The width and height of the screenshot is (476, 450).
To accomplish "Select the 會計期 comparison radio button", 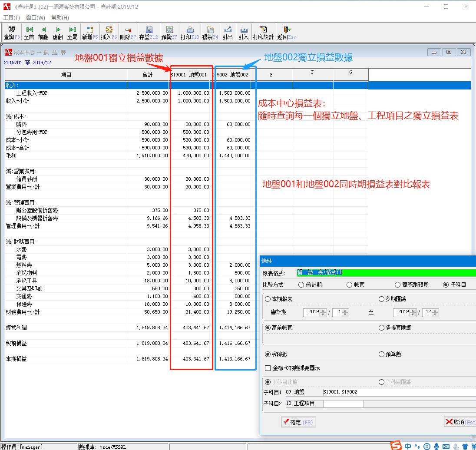I will pos(301,285).
